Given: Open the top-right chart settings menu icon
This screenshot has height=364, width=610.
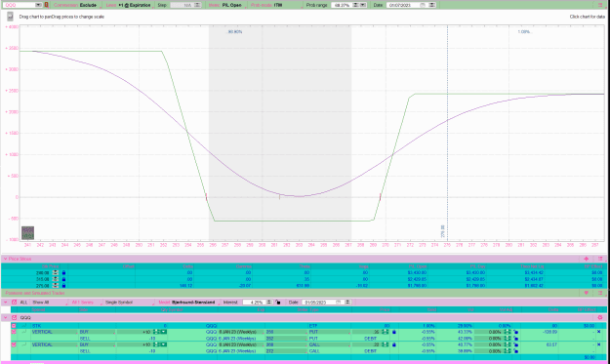Looking at the screenshot, I should pyautogui.click(x=600, y=5).
